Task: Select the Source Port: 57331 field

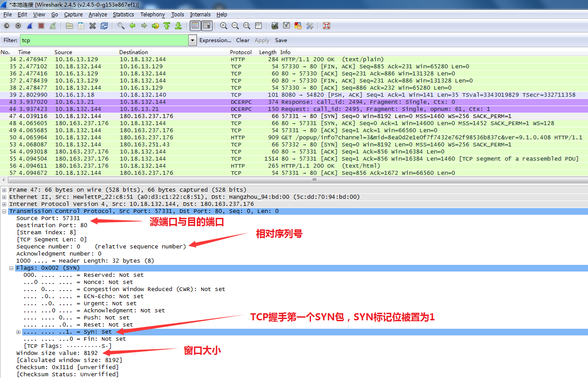Action: (48, 218)
